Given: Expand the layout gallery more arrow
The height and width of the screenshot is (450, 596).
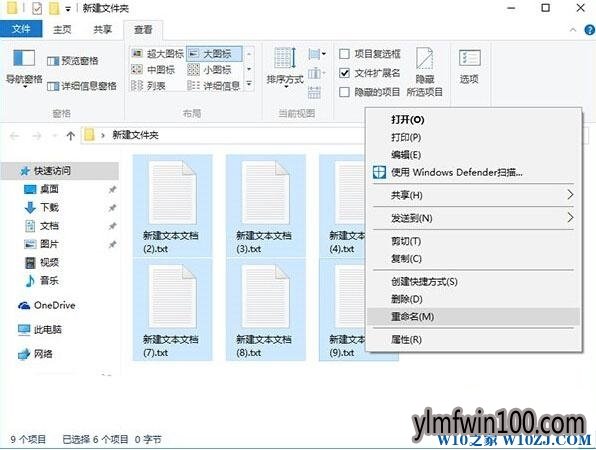Looking at the screenshot, I should coord(249,84).
